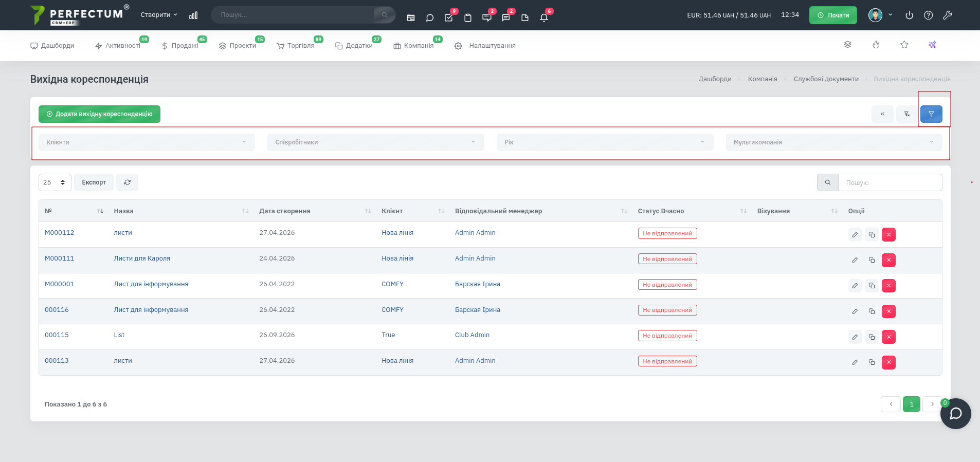Expand the Співробітники filter dropdown
The width and height of the screenshot is (980, 462).
376,142
